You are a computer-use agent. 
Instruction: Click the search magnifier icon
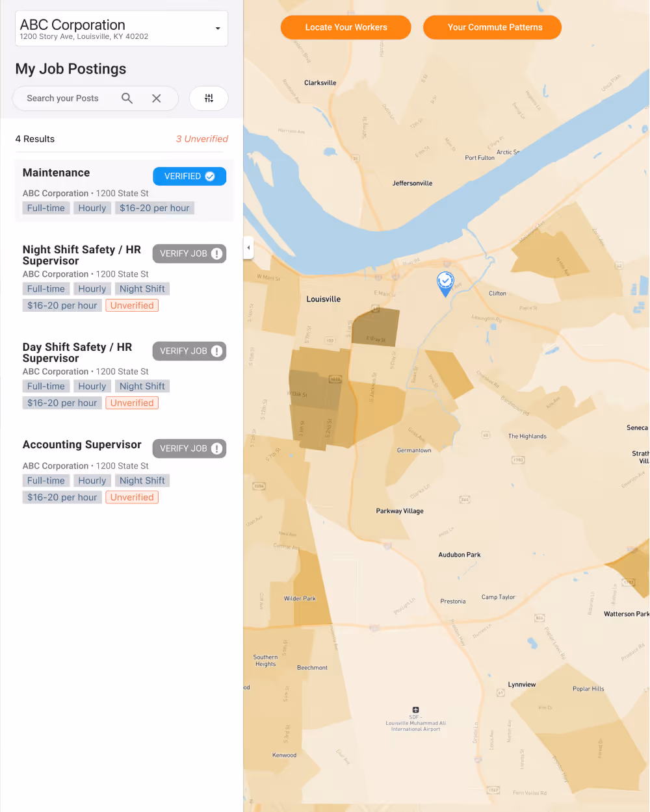(x=127, y=98)
